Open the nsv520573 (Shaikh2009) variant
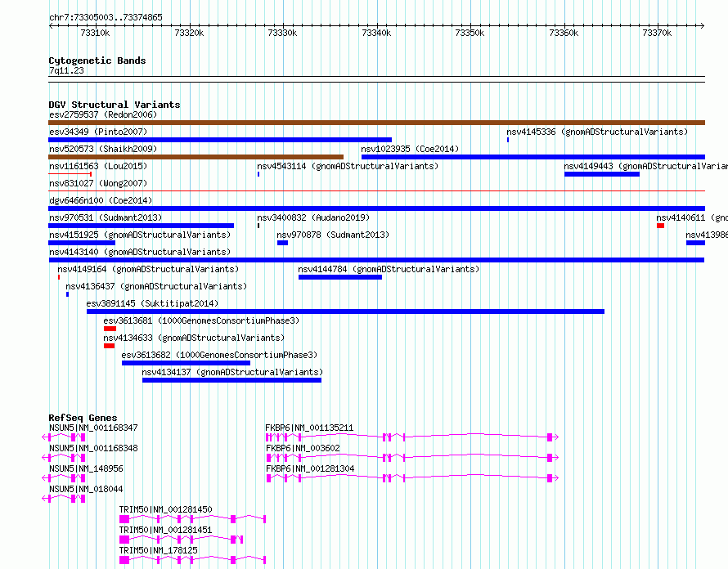The height and width of the screenshot is (569, 728). click(103, 149)
